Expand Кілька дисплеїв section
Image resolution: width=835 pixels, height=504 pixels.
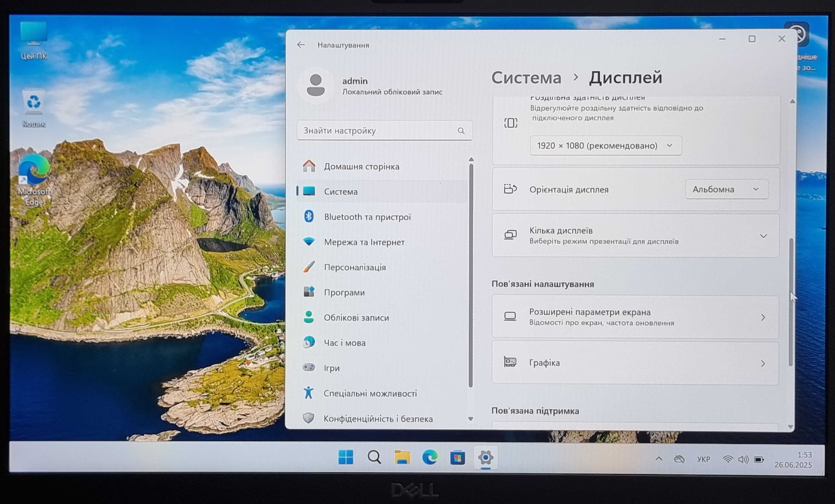[635, 236]
